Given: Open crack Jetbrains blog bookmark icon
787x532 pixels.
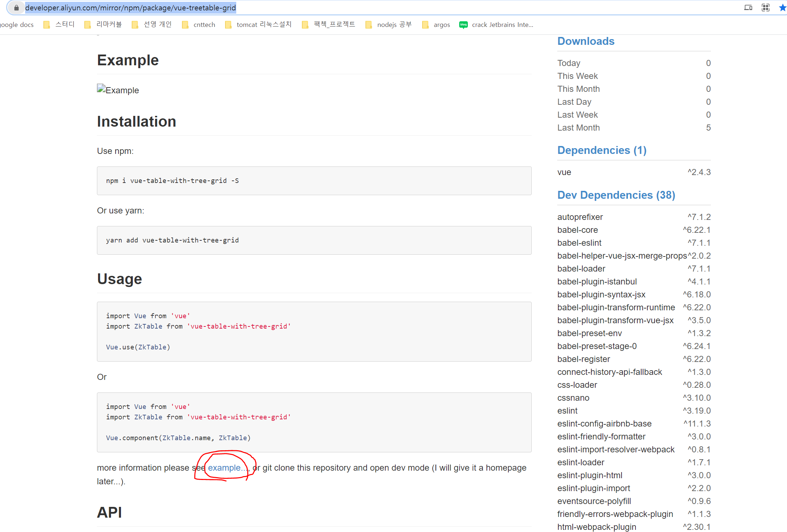Looking at the screenshot, I should pyautogui.click(x=463, y=25).
